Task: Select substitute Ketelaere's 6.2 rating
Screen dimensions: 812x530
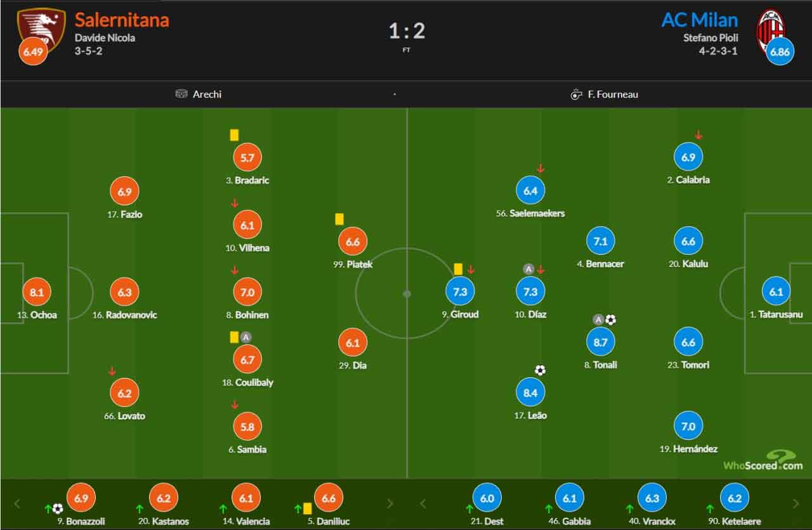Action: (735, 498)
